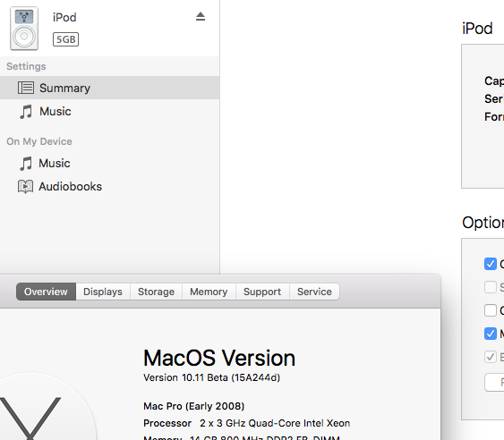Screen dimensions: 504x440
Task: Go to the Support tab
Action: [x=262, y=292]
